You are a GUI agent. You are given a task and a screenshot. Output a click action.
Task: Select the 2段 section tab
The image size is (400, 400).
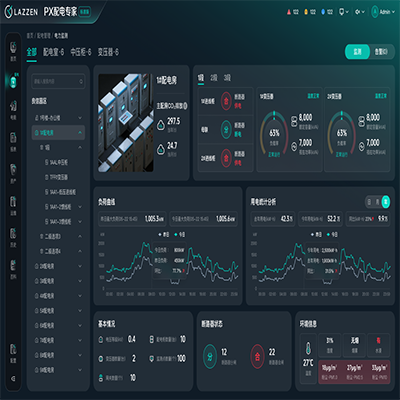click(x=214, y=78)
